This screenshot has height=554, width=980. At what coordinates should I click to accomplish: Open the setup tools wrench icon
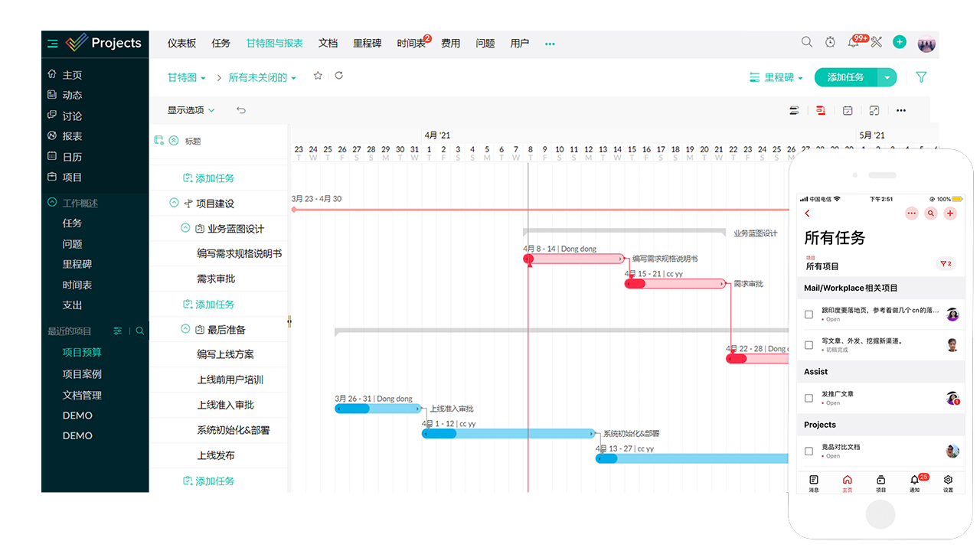pos(877,42)
